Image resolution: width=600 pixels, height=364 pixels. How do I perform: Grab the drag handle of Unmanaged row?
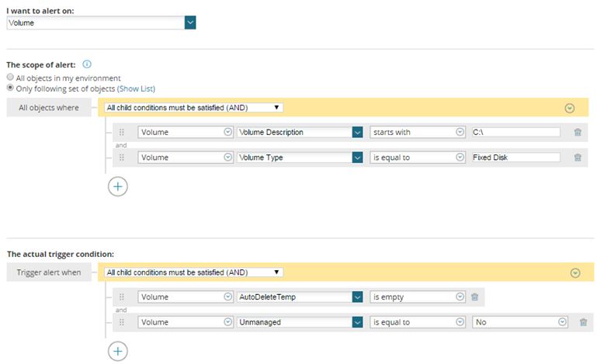(x=122, y=322)
